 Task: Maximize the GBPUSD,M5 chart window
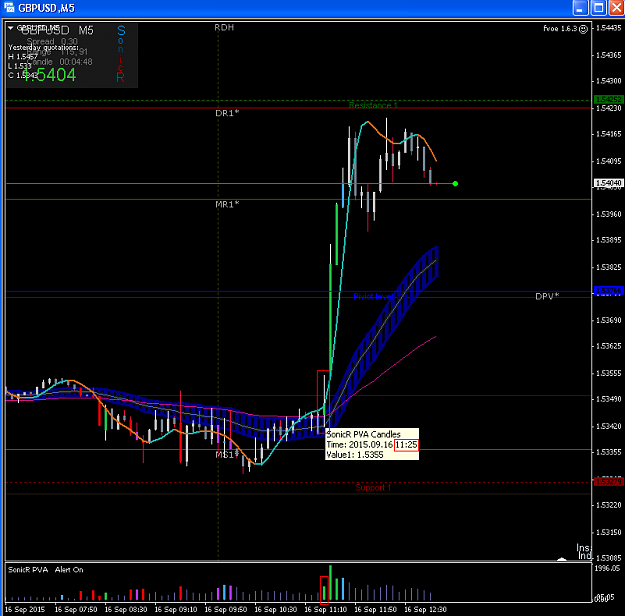pos(598,8)
